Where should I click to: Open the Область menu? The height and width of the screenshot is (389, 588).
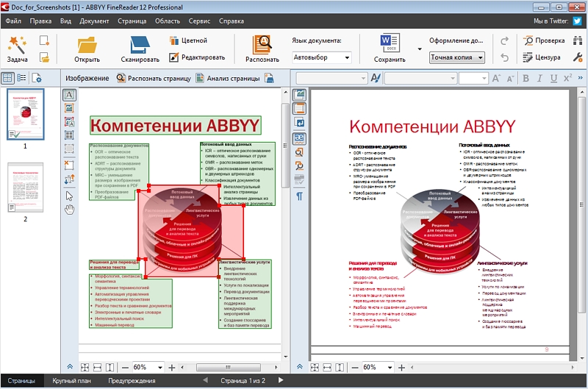click(x=168, y=21)
